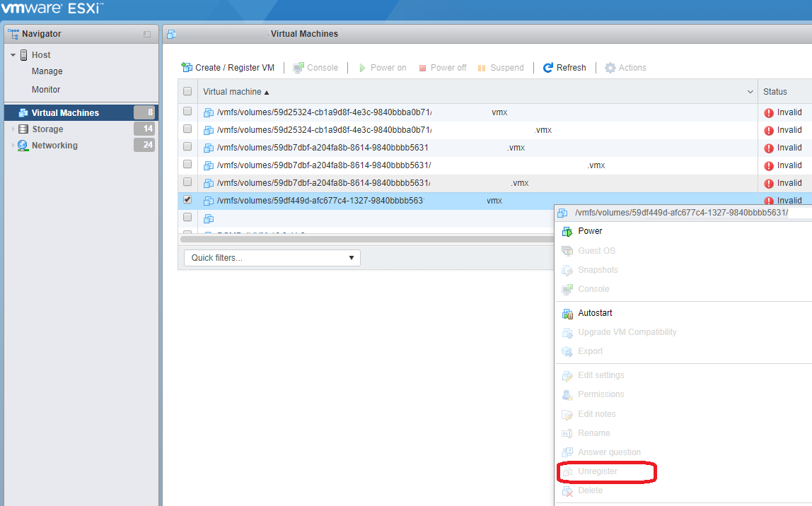
Task: Click the Virtual Machines panel header icon
Action: click(x=171, y=34)
